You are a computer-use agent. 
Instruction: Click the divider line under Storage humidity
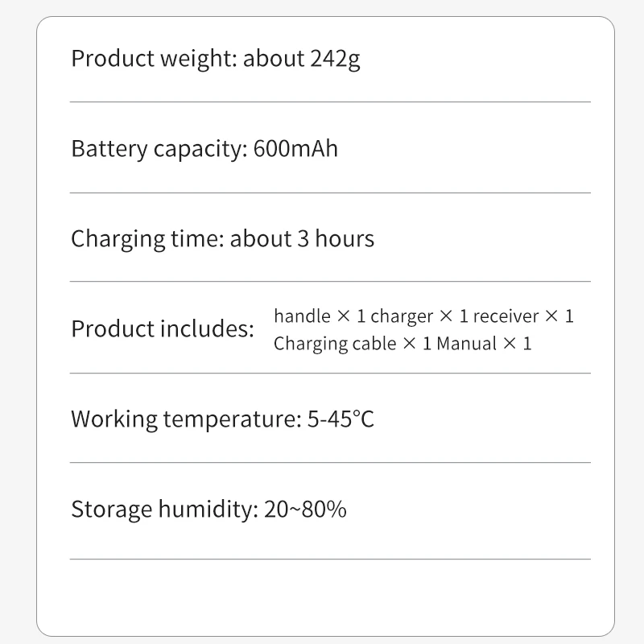[x=330, y=559]
